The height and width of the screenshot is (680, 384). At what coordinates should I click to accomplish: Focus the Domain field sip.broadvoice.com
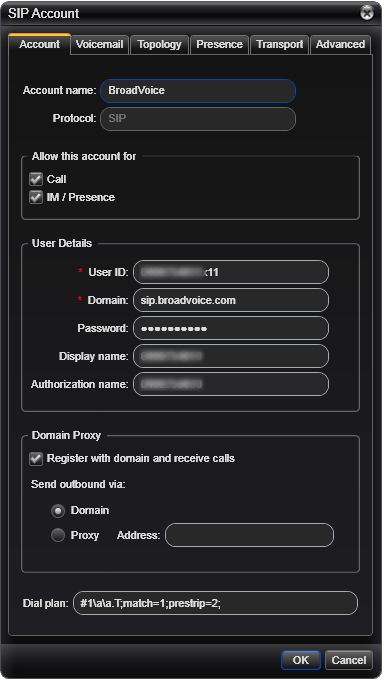[x=231, y=300]
